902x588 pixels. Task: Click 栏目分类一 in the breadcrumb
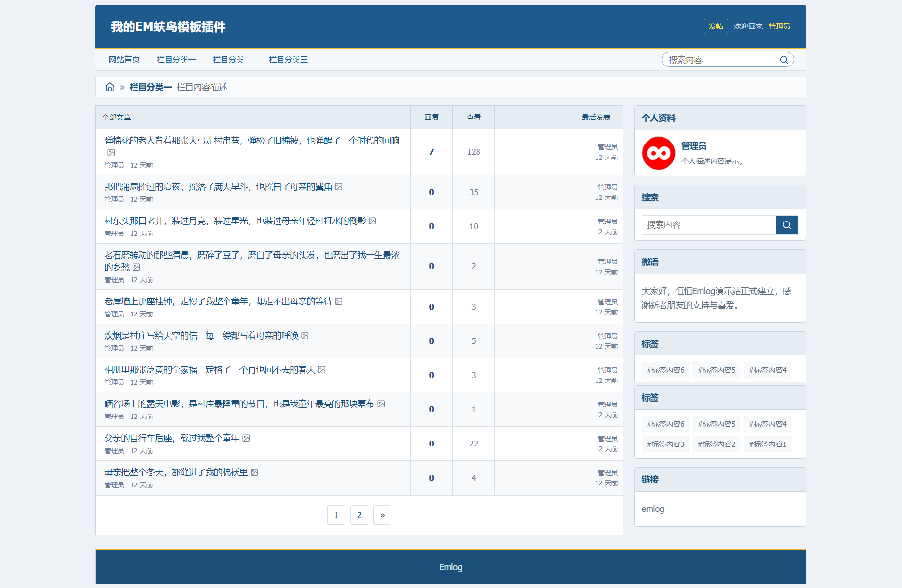point(151,87)
